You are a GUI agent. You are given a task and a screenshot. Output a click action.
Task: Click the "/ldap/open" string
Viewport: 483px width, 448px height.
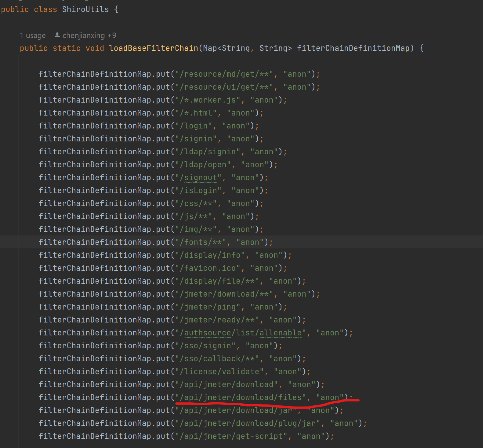coord(203,165)
